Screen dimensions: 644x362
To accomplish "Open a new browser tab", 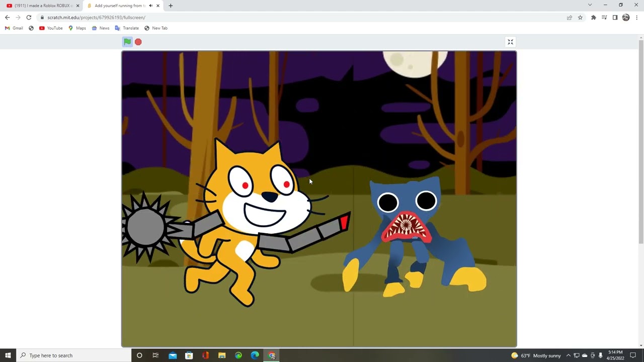I will [171, 6].
